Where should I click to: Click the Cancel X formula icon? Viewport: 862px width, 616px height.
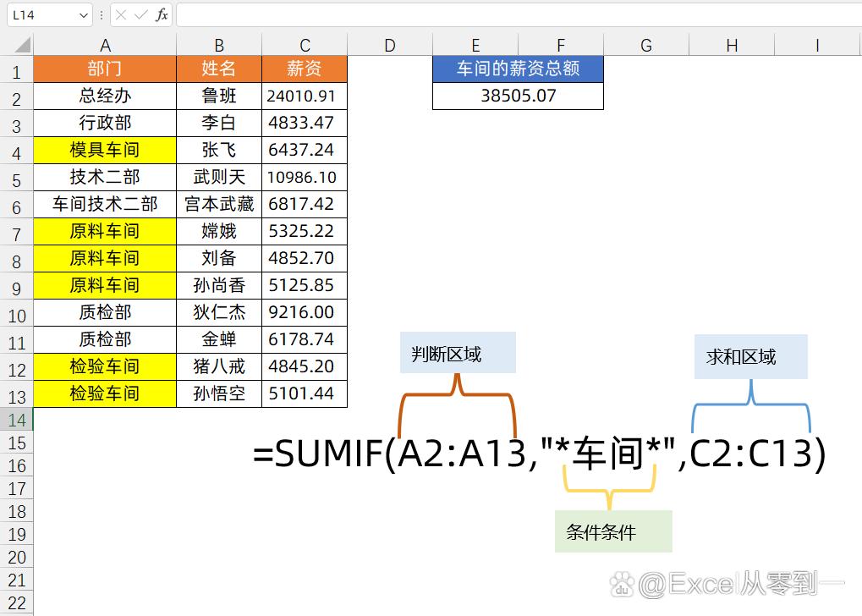122,15
